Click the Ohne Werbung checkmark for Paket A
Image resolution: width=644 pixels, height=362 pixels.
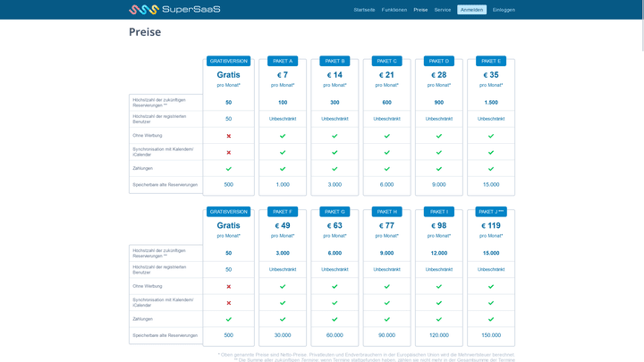[x=283, y=136]
